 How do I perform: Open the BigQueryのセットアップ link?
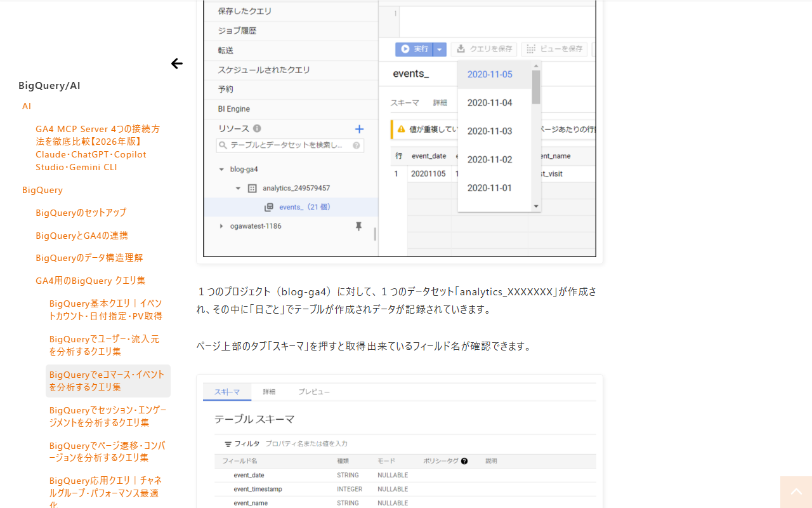pyautogui.click(x=81, y=213)
